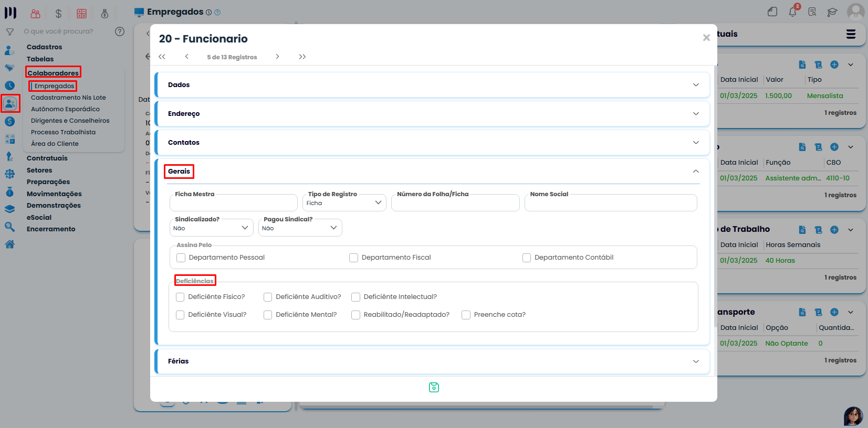The width and height of the screenshot is (868, 428).
Task: Open Autônomo Esporádico menu item
Action: click(65, 109)
